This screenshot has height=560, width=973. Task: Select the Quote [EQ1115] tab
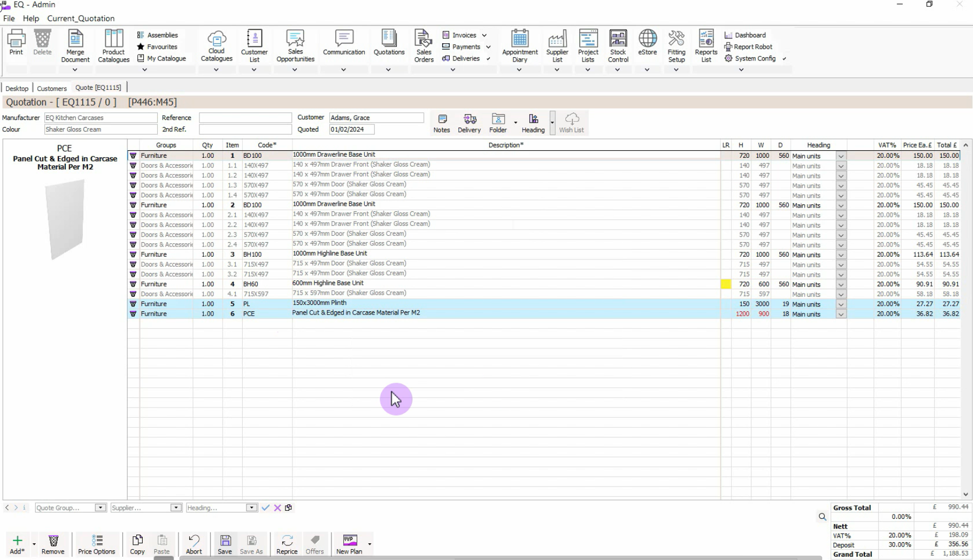point(98,88)
